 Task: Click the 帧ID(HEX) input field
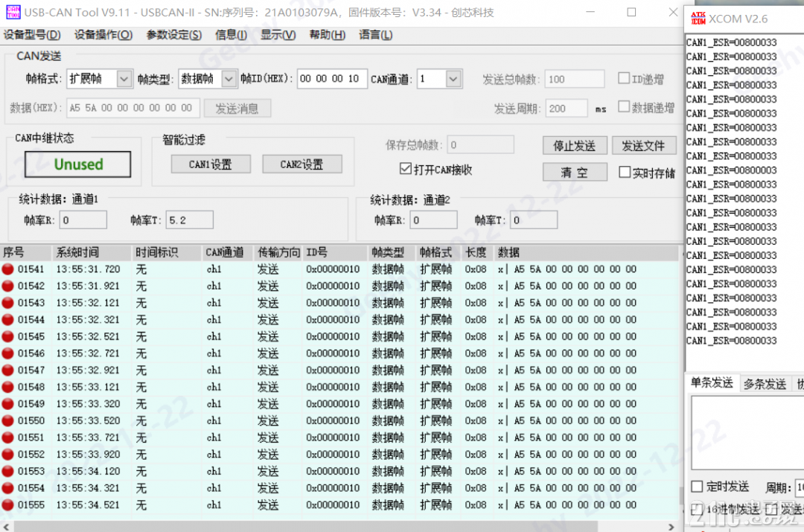click(332, 79)
